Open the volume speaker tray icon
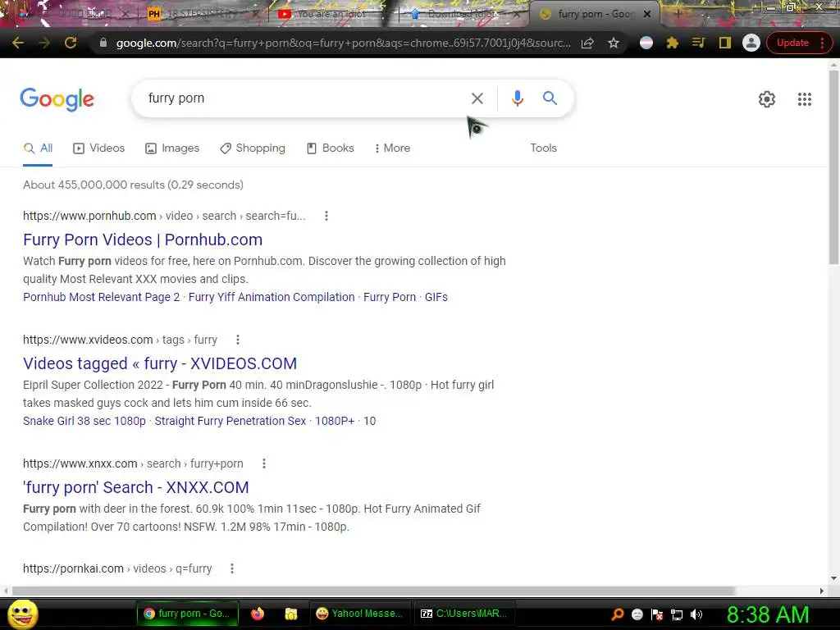The height and width of the screenshot is (630, 840). point(696,614)
